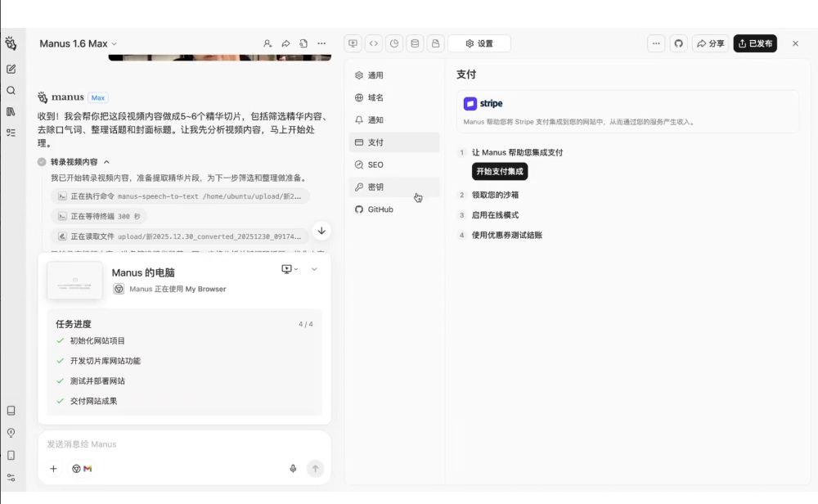
Task: Open the preview monitor icon
Action: tap(353, 43)
